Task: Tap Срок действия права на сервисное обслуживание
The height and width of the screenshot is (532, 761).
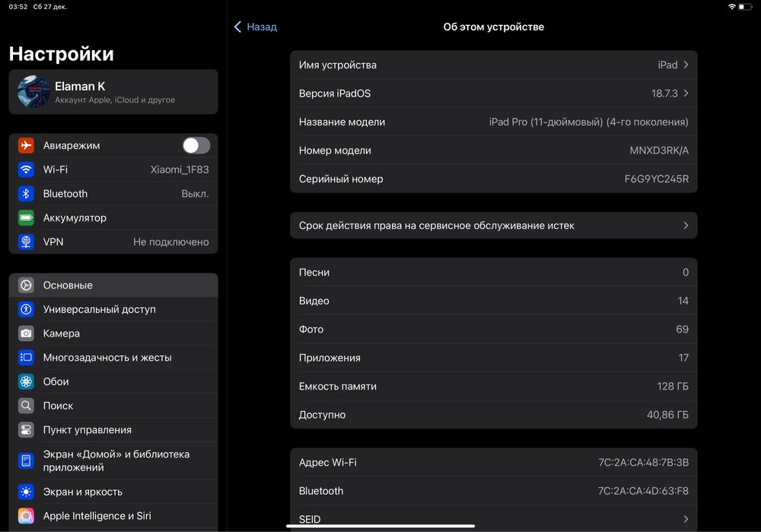Action: point(494,225)
